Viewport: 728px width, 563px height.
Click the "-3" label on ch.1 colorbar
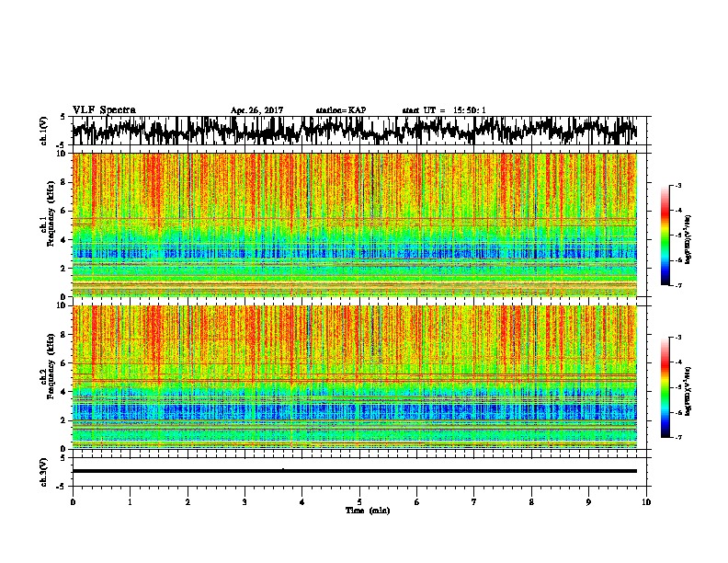coord(678,185)
